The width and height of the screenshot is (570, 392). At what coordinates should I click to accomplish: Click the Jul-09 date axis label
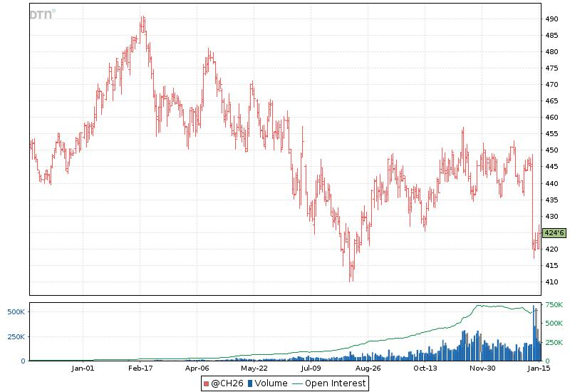(x=311, y=368)
